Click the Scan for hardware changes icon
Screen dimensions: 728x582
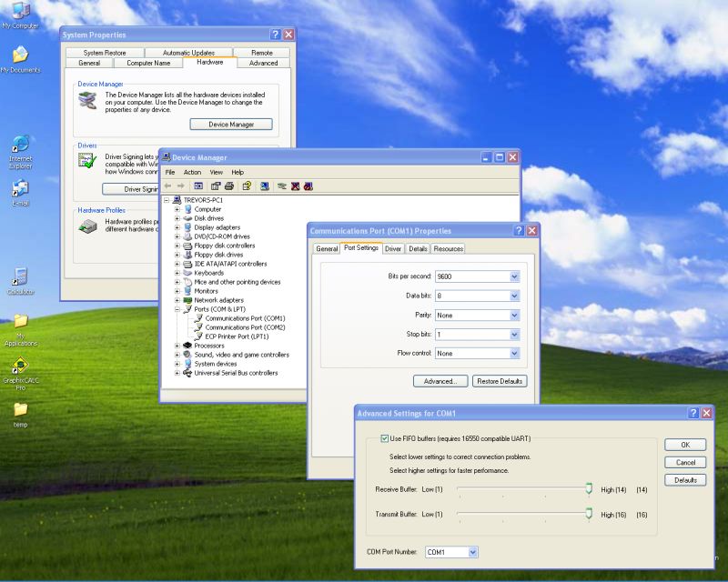265,186
